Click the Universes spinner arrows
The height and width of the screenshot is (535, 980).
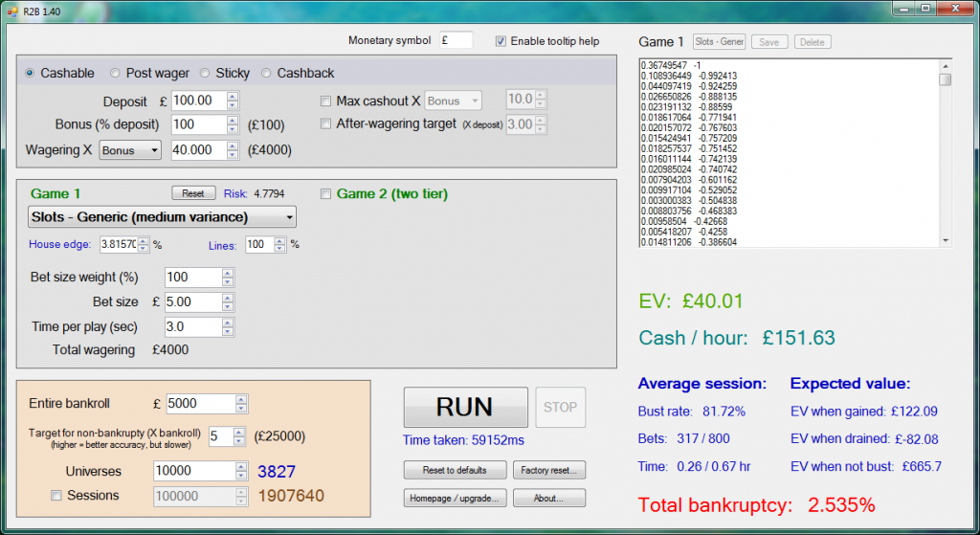click(x=241, y=471)
